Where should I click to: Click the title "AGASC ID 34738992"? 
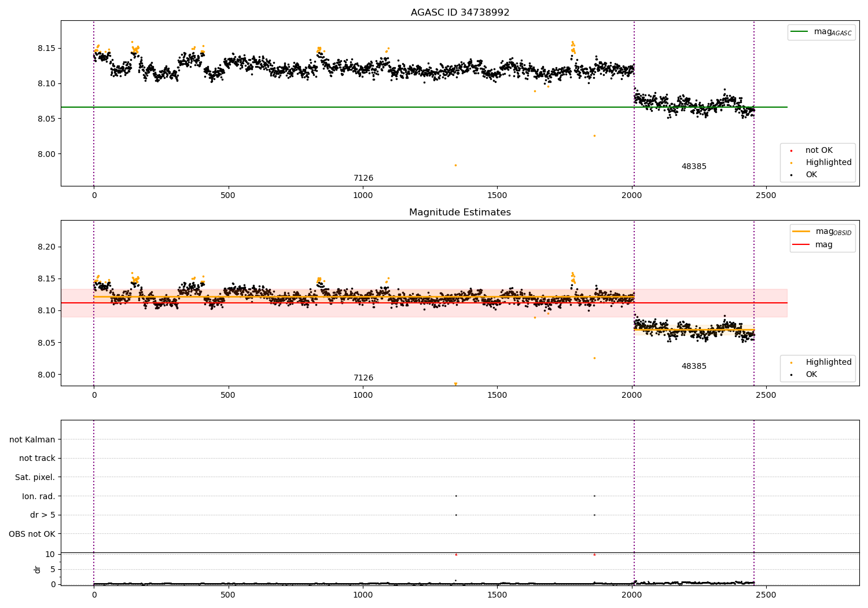click(460, 13)
